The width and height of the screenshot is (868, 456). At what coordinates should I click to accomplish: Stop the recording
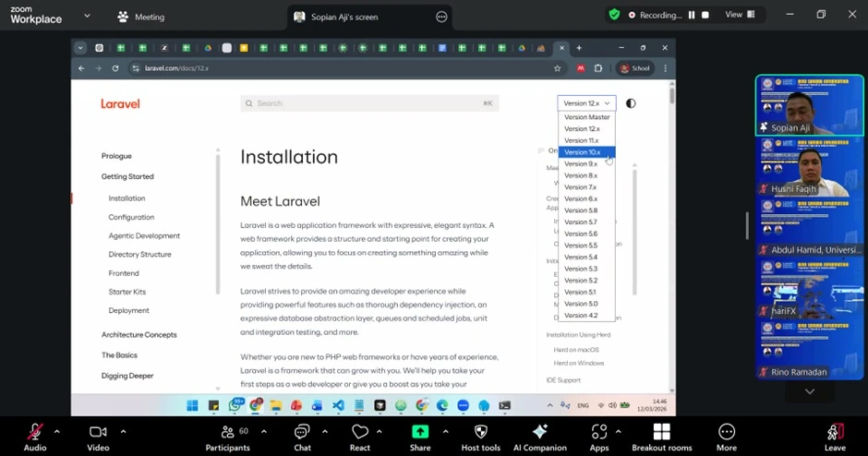[x=705, y=16]
